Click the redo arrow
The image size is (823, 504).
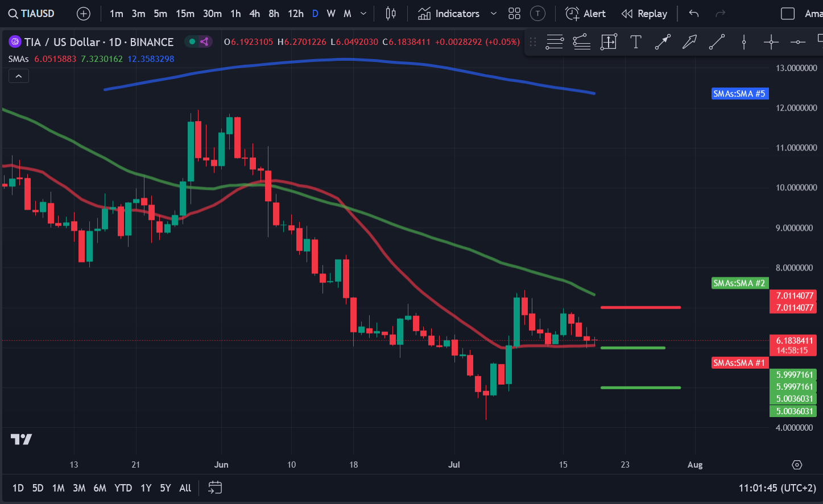point(720,14)
